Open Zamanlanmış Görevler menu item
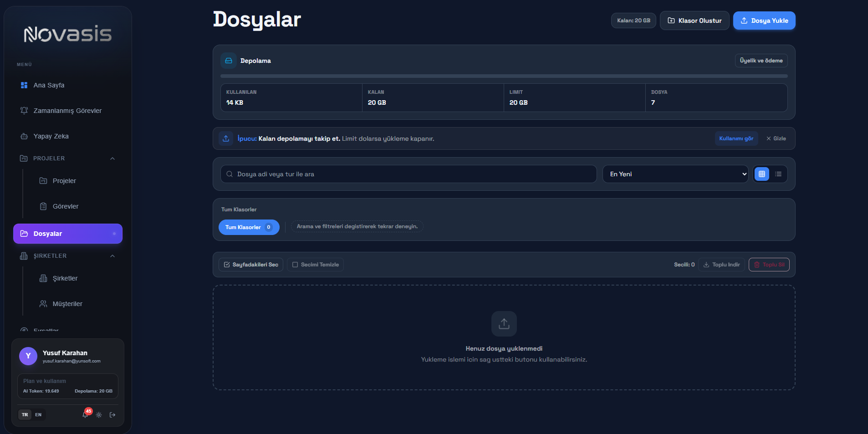 68,111
